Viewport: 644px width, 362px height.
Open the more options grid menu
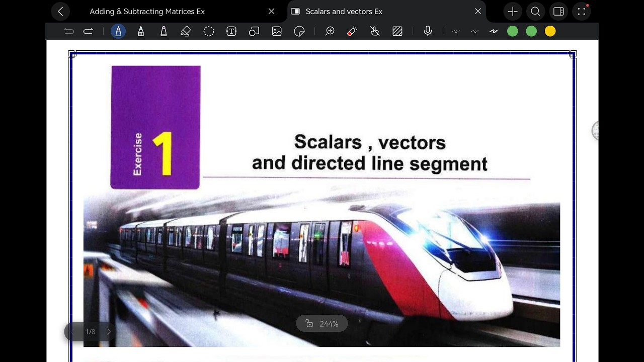point(582,11)
